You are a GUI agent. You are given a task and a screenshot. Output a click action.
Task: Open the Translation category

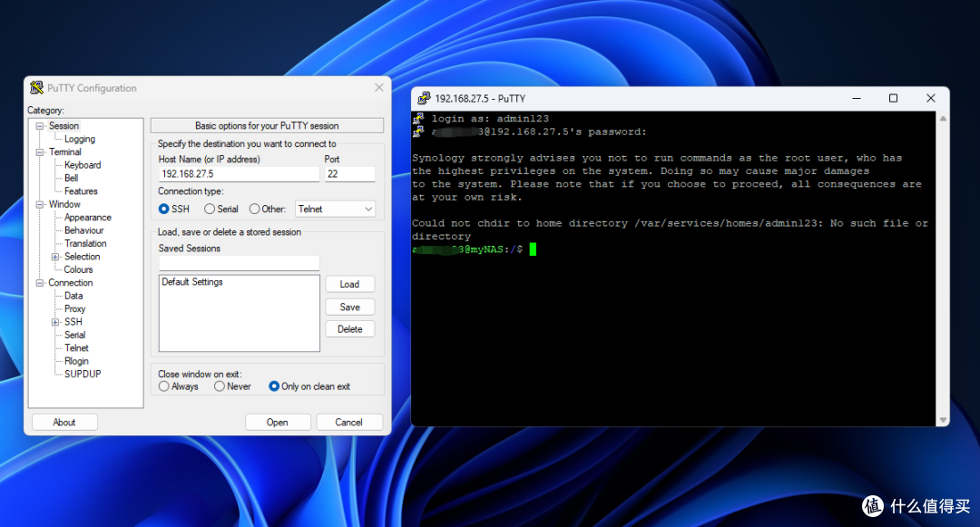(x=85, y=243)
